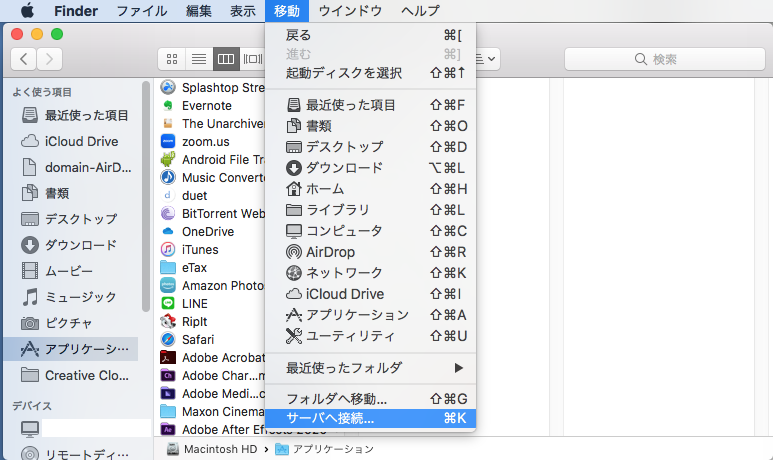Choose iCloud Drive in the 移動 menu
Screen dimensions: 773x460
pos(370,294)
